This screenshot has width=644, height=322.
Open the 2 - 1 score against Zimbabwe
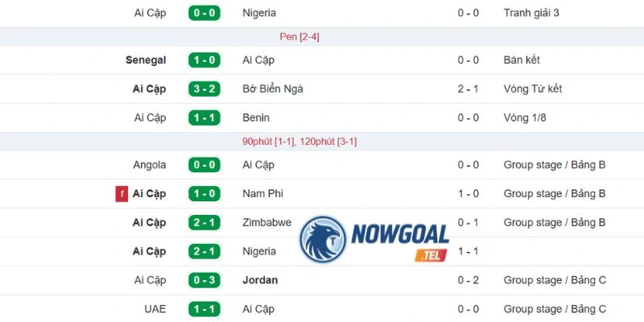204,223
